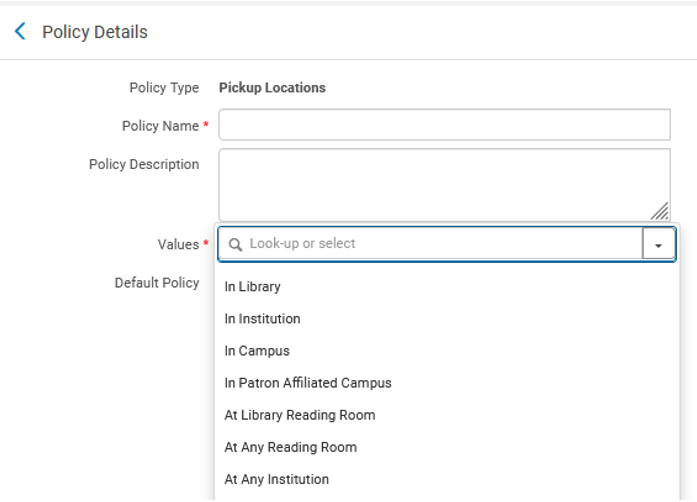Focus the Policy Name text field
The height and width of the screenshot is (502, 697).
pyautogui.click(x=444, y=125)
